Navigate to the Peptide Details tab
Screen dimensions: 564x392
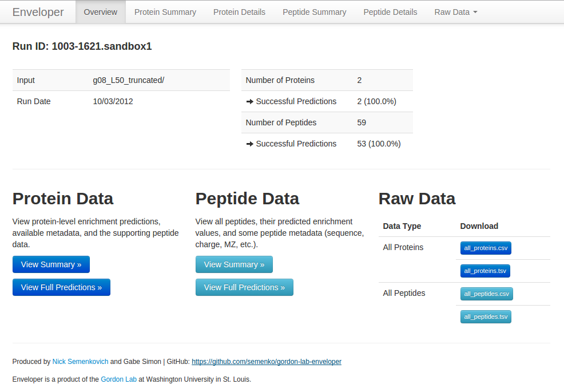point(390,12)
